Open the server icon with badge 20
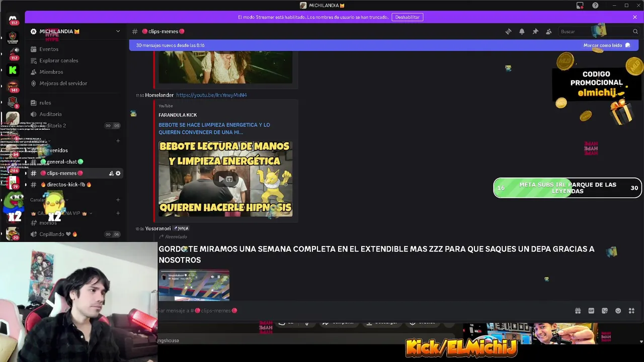This screenshot has width=644, height=362. tap(13, 233)
